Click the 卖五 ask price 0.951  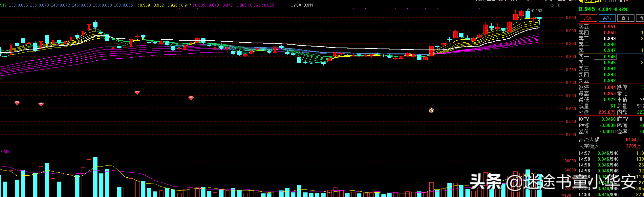pyautogui.click(x=610, y=27)
